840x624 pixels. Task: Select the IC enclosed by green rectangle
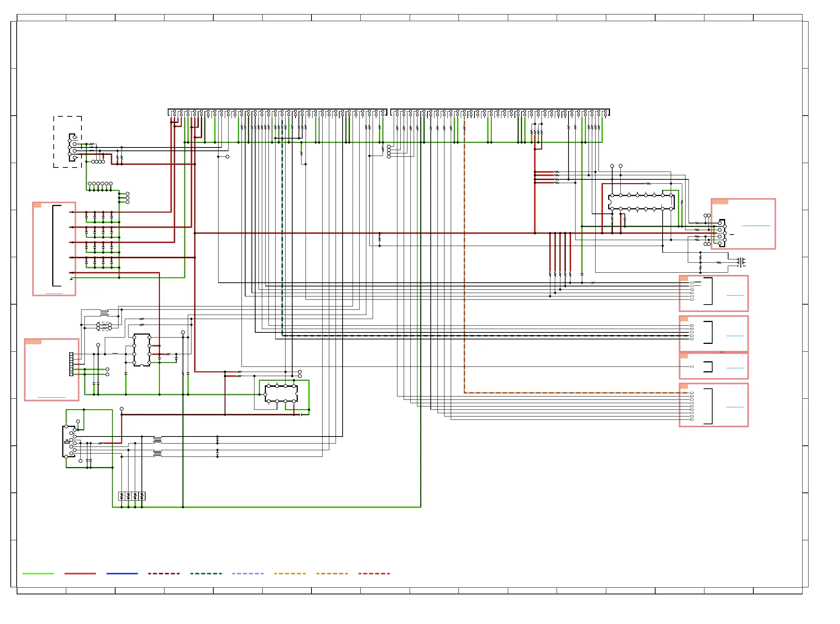click(x=281, y=393)
